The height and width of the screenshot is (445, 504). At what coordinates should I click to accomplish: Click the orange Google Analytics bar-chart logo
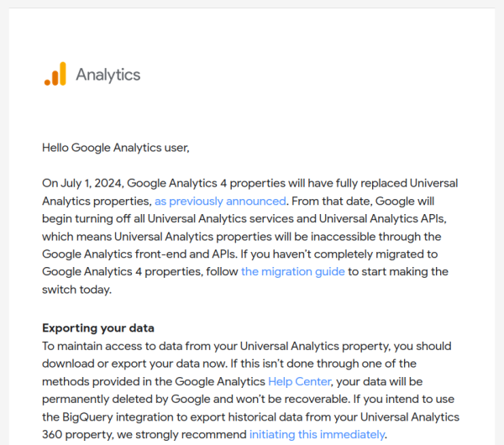(x=55, y=74)
